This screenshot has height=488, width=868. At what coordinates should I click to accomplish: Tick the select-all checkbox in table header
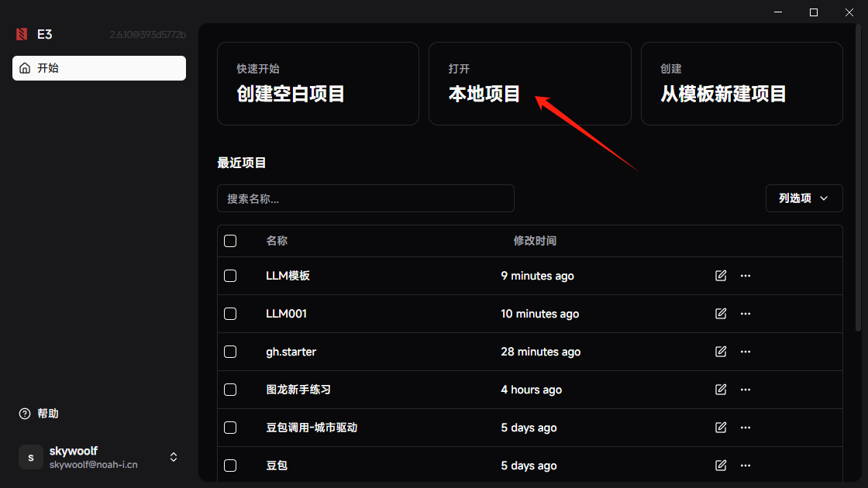click(230, 241)
